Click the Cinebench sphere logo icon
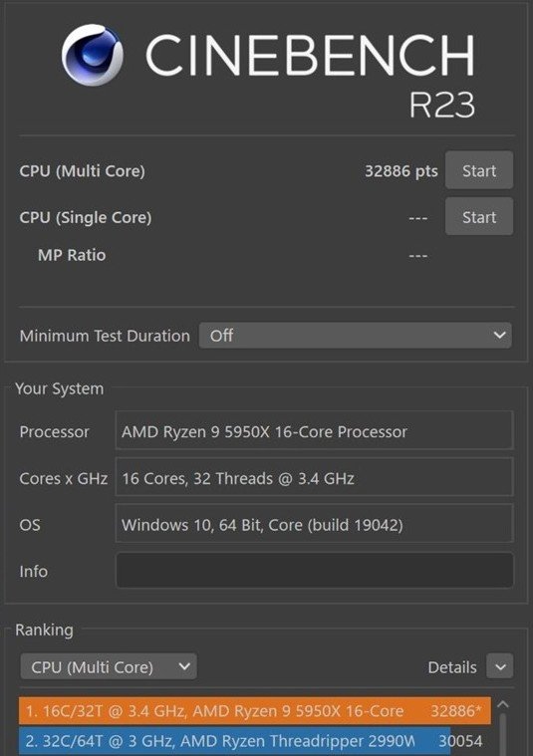The width and height of the screenshot is (533, 756). pyautogui.click(x=92, y=55)
